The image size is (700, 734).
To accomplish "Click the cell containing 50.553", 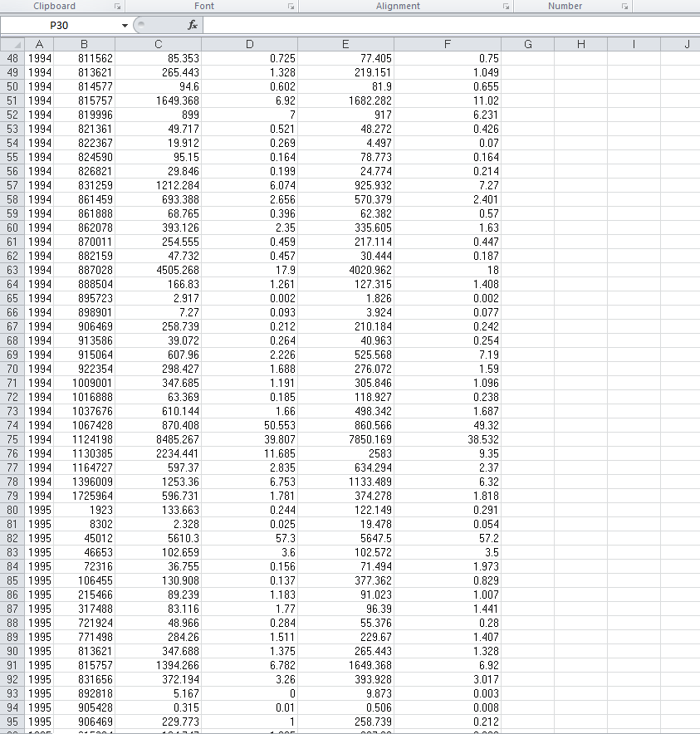I will 249,425.
